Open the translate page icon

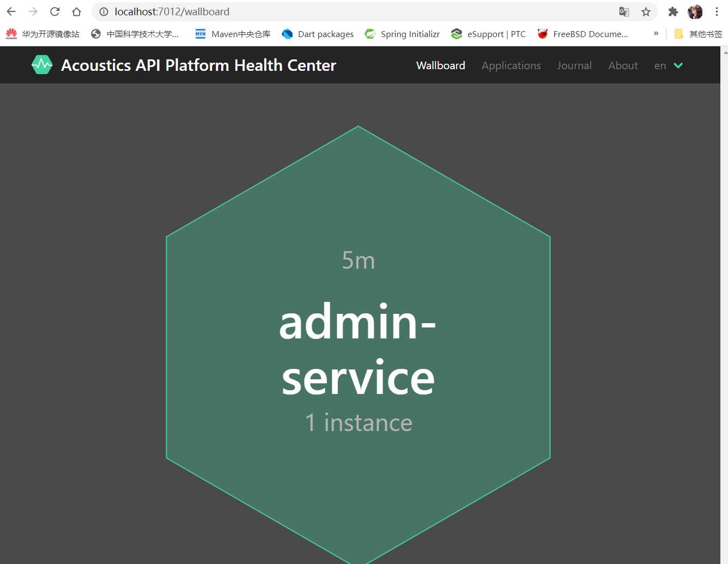click(x=624, y=11)
